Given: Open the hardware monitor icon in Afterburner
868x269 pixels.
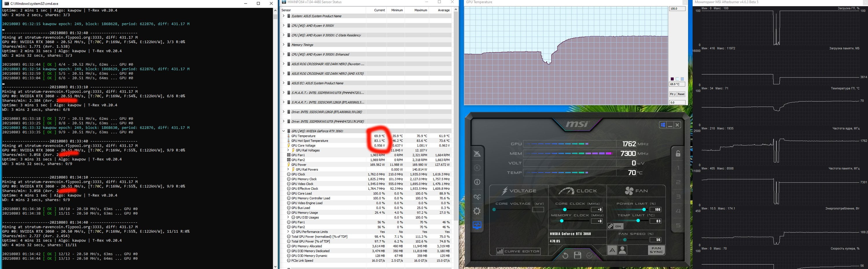Looking at the screenshot, I should 477,225.
